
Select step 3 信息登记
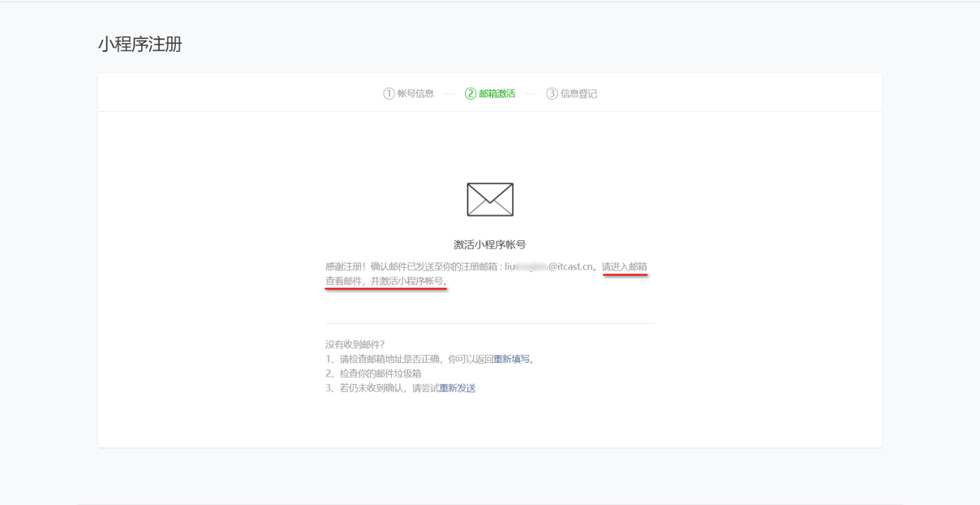(571, 93)
